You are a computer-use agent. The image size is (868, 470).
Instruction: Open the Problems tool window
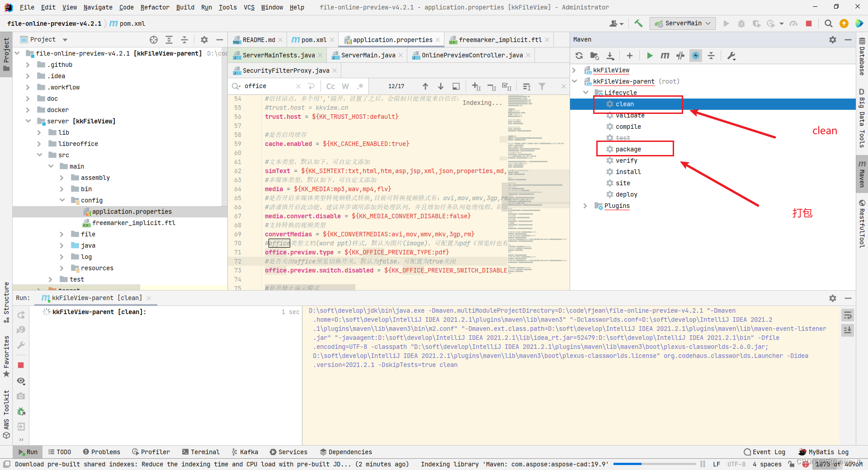click(x=102, y=452)
